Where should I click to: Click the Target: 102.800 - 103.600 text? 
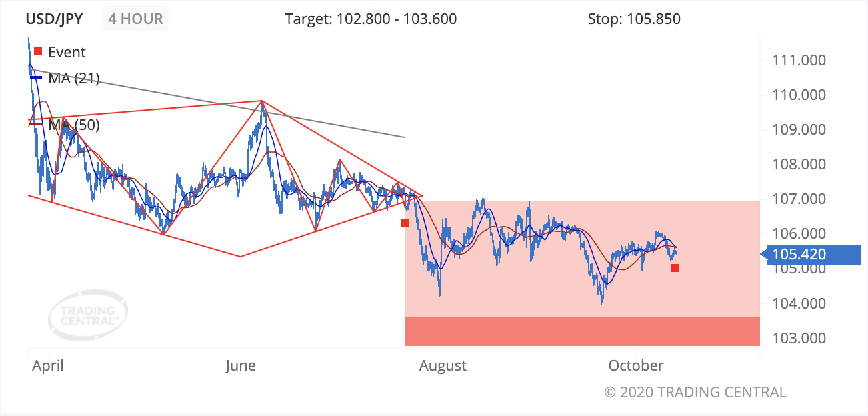point(371,19)
